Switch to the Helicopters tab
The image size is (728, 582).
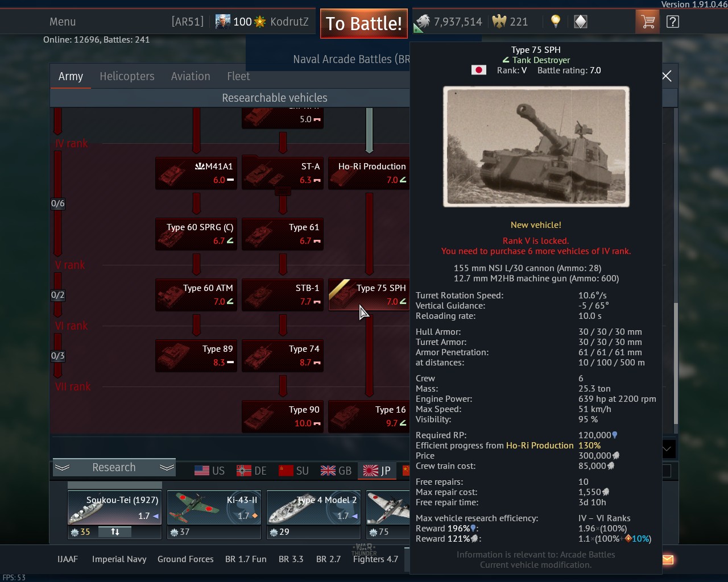[127, 77]
